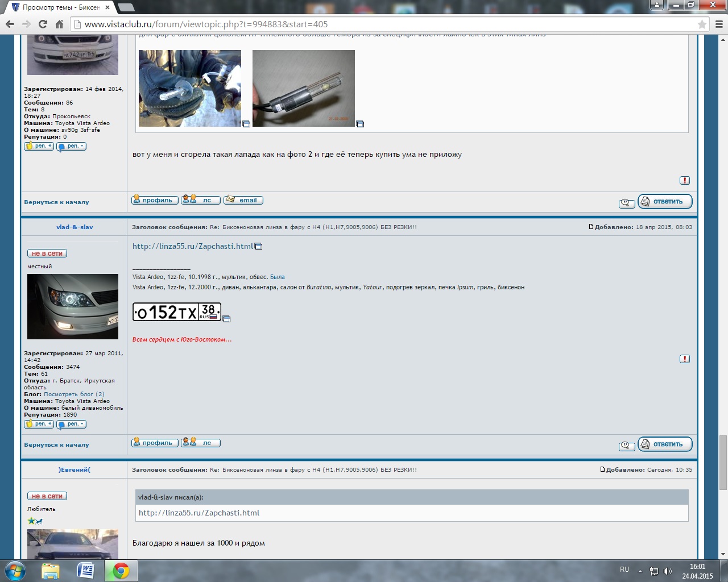The image size is (728, 582).
Task: Open linza55.ru Zapchasti link in vlad-&-slav's post
Action: tap(193, 246)
